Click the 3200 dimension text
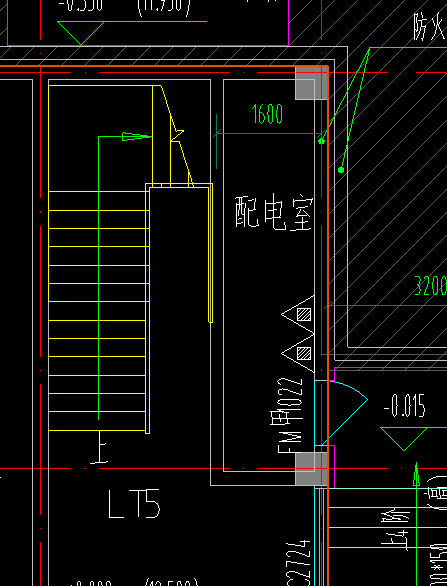 (x=431, y=286)
